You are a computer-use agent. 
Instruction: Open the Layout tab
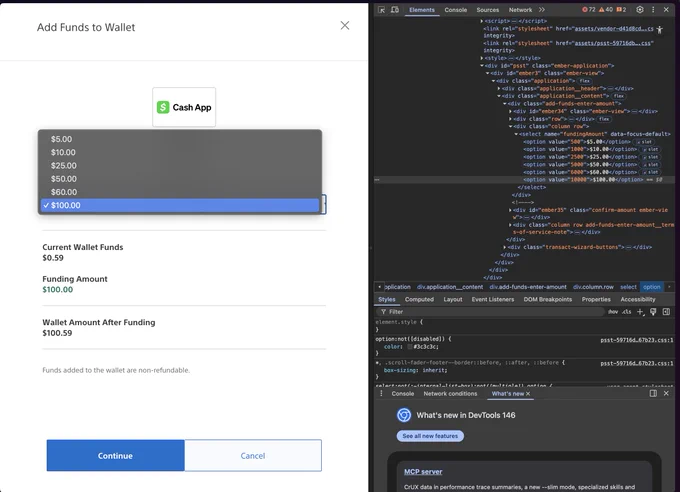coord(453,299)
